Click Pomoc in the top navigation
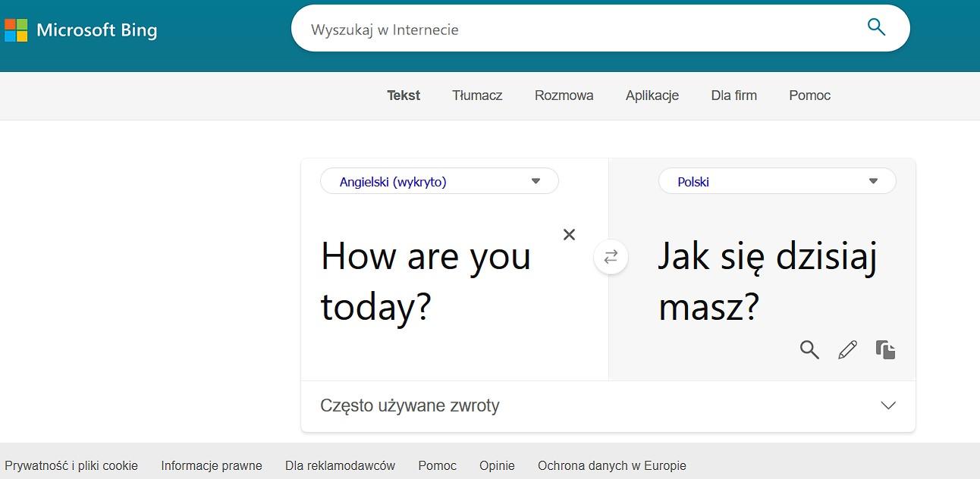The width and height of the screenshot is (980, 479). pyautogui.click(x=809, y=95)
